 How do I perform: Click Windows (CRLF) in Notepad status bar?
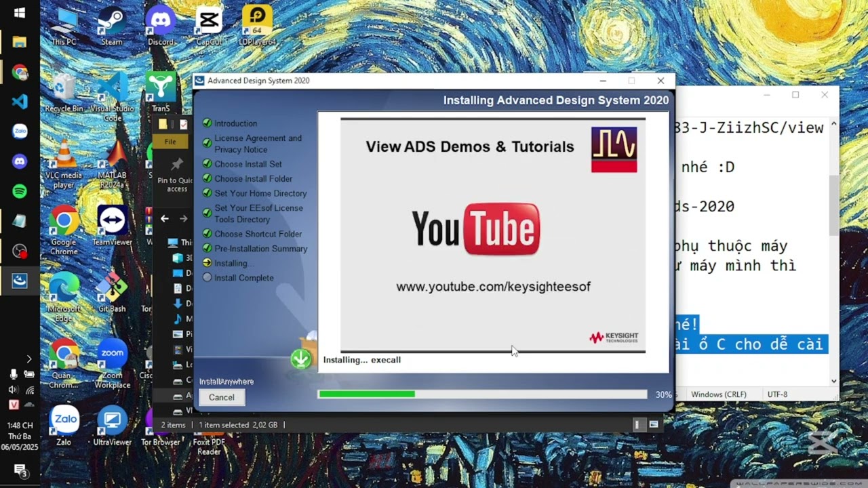coord(718,394)
